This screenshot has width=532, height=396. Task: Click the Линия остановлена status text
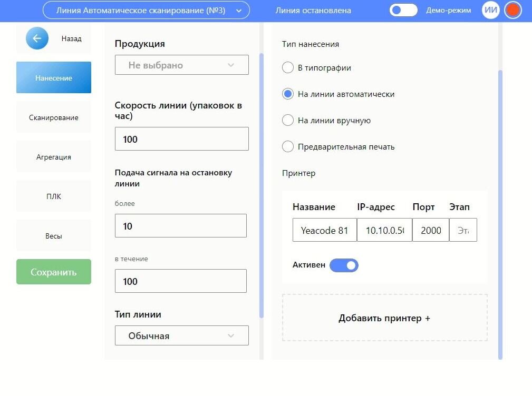point(313,11)
